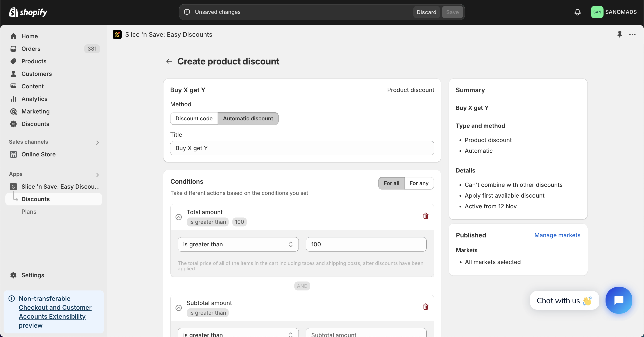Click the discount Title input field
The height and width of the screenshot is (337, 644).
302,148
